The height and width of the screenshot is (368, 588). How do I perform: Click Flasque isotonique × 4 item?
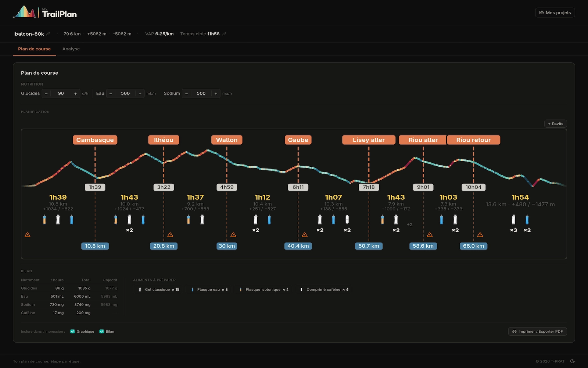[264, 290]
